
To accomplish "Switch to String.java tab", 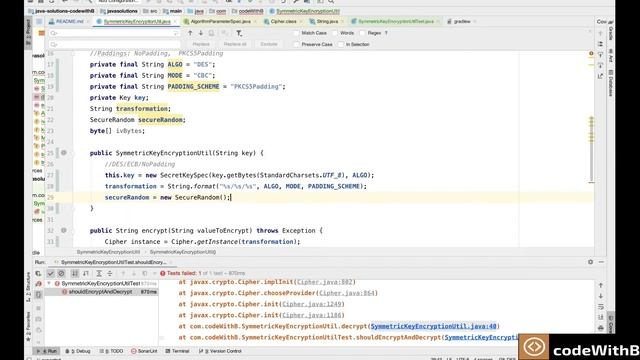I will click(327, 22).
